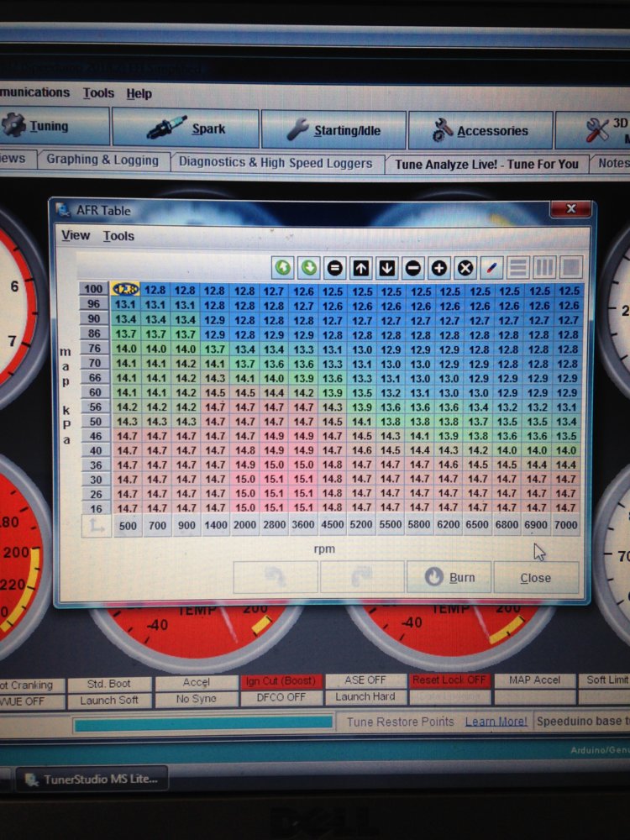The height and width of the screenshot is (840, 630).
Task: Open the Accessories toolbar menu
Action: (480, 131)
